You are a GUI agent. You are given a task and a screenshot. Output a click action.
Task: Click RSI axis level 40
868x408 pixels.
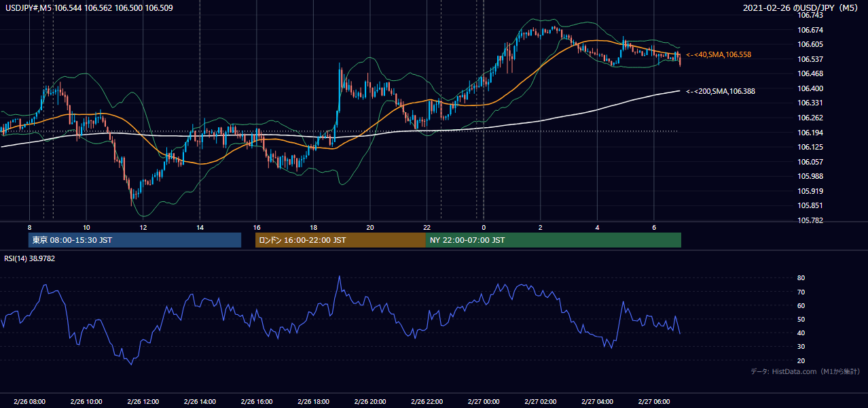801,333
